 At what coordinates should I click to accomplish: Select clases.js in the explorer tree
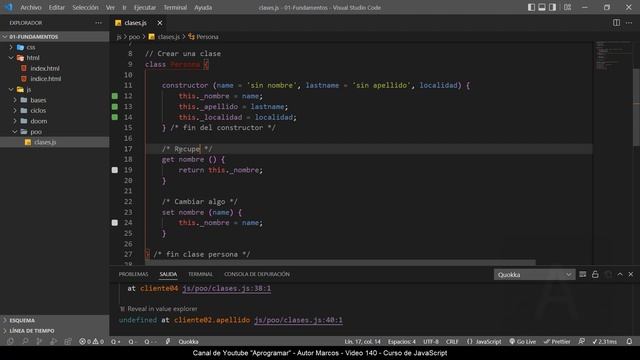tap(55, 142)
